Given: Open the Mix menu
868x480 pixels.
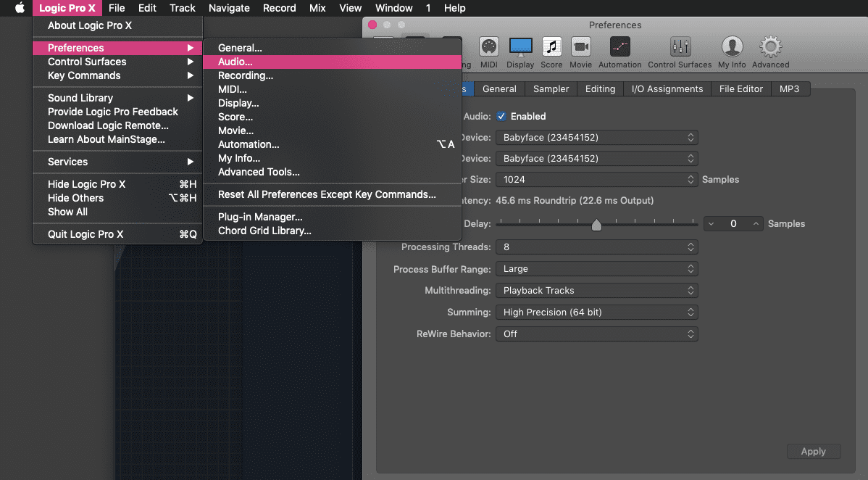Looking at the screenshot, I should [x=317, y=8].
